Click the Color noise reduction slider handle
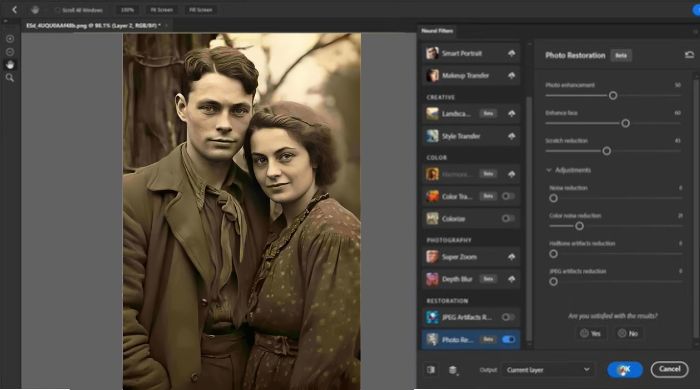Image resolution: width=700 pixels, height=390 pixels. pos(579,226)
